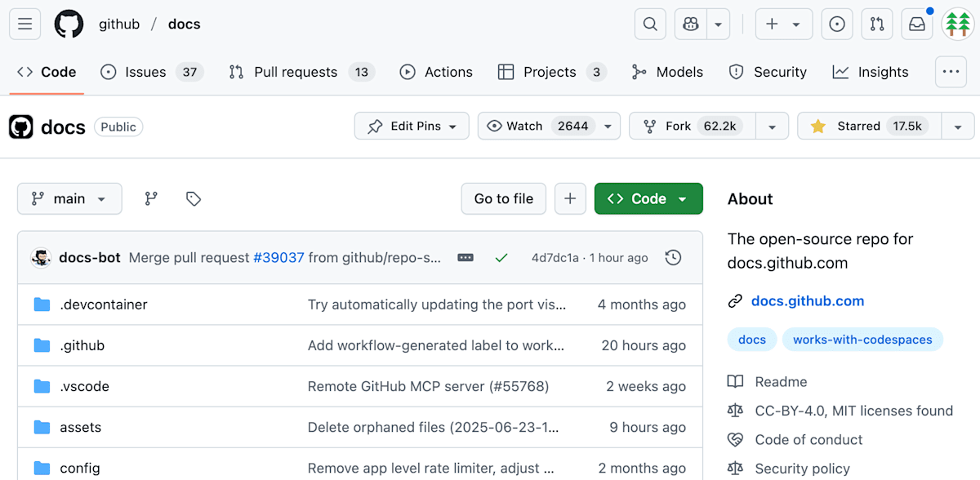Open the create new plus menu
The width and height of the screenshot is (980, 480).
pos(784,24)
